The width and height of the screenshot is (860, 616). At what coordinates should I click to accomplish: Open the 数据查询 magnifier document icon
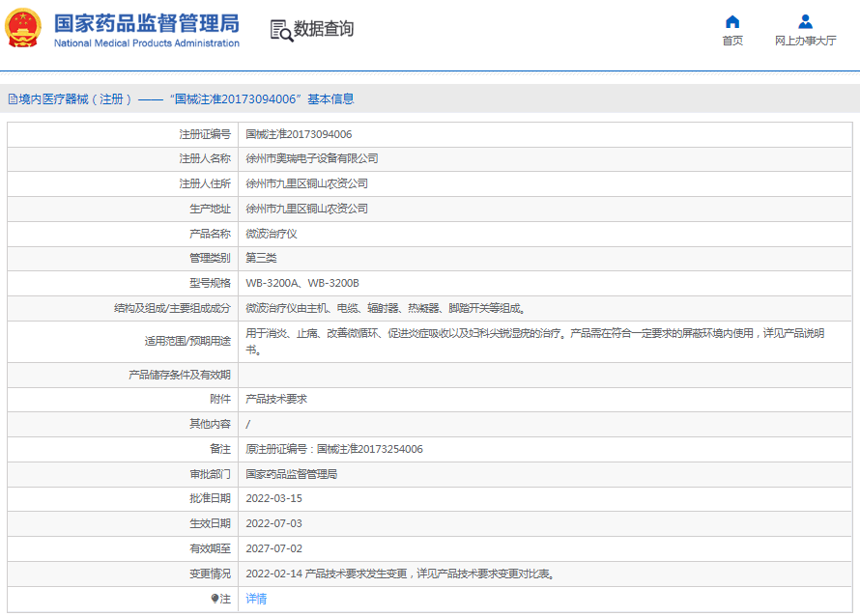[x=280, y=30]
